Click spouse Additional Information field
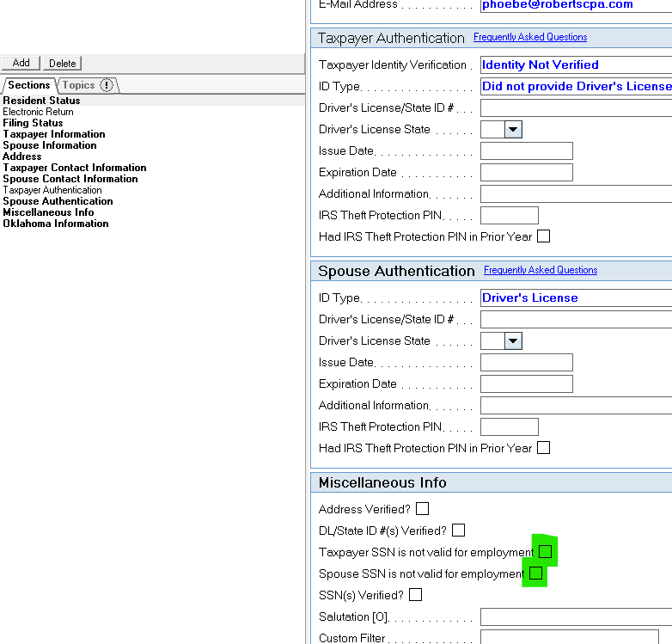 pos(576,405)
